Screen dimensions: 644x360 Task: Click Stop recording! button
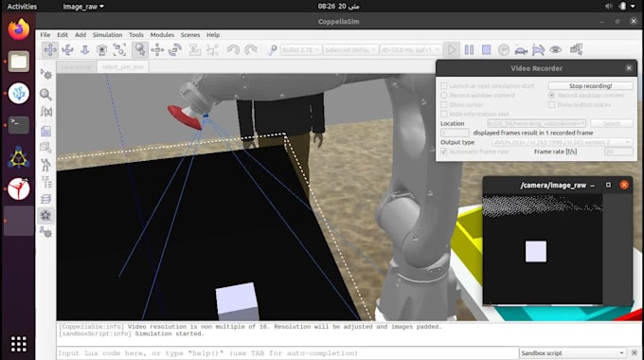(x=591, y=86)
